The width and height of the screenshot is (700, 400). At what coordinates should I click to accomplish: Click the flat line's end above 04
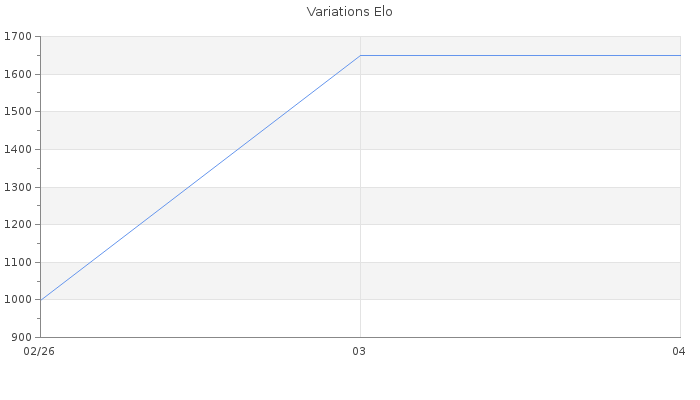[679, 55]
